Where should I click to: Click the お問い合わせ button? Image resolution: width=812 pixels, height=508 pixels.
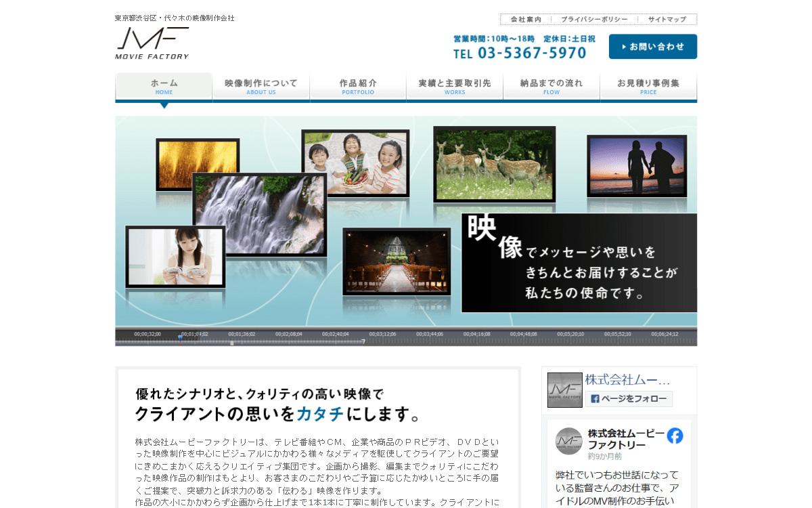point(653,47)
